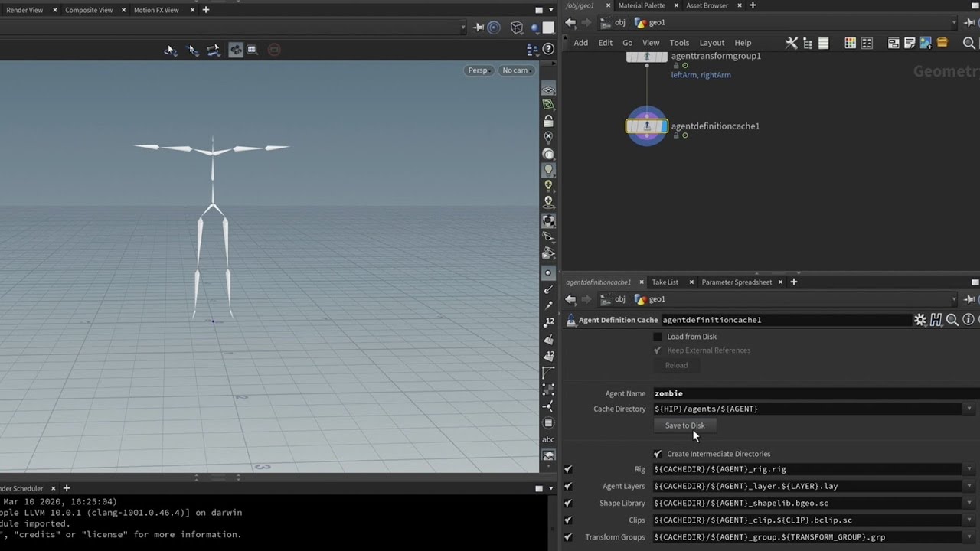
Task: Switch to the Composite View tab
Action: point(89,10)
